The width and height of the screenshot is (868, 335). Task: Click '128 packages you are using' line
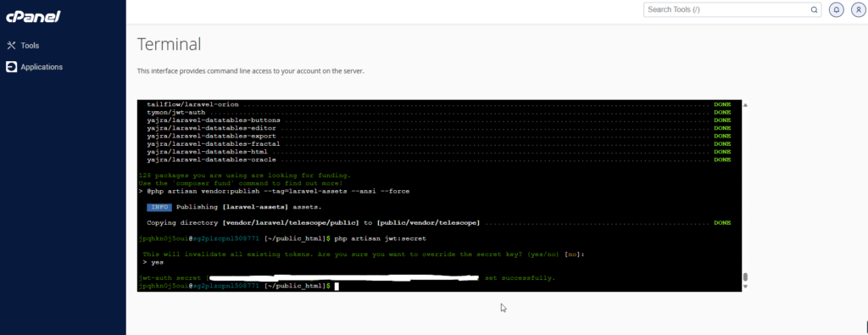(x=244, y=175)
